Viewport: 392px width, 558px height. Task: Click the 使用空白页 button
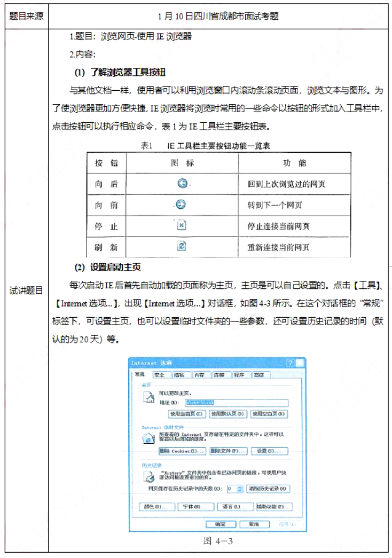point(269,414)
